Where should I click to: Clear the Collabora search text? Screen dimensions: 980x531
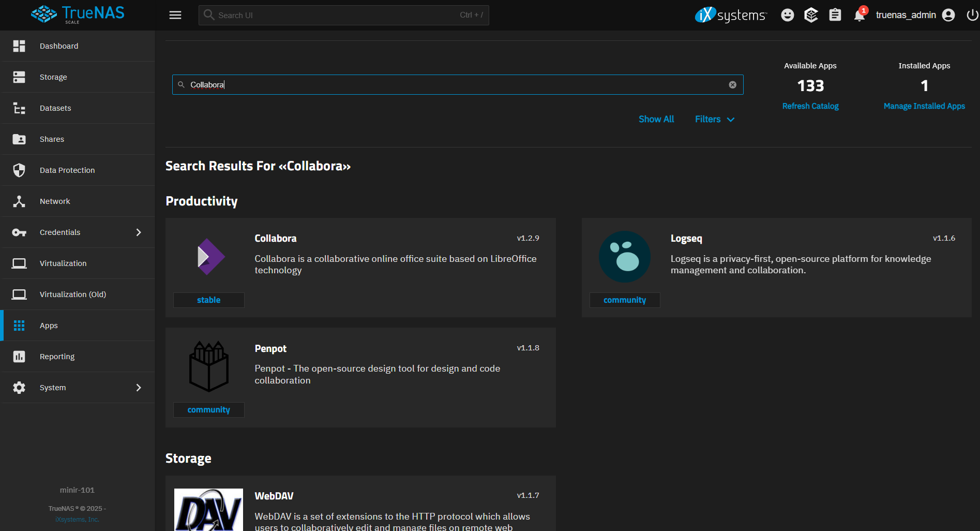click(x=732, y=85)
